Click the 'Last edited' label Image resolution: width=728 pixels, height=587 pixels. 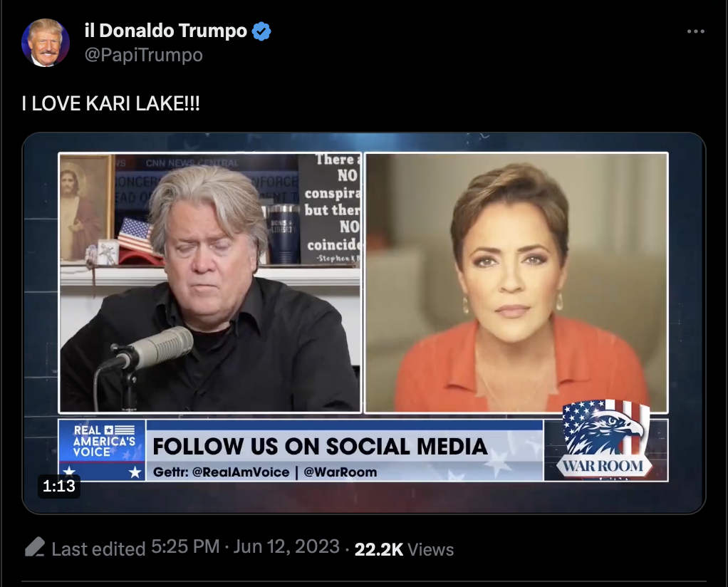tap(98, 549)
